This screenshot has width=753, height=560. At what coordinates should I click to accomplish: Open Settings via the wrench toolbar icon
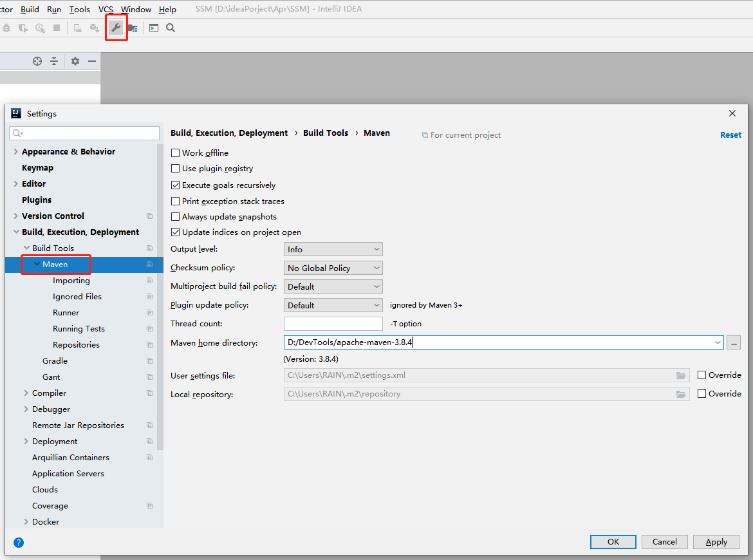pyautogui.click(x=116, y=28)
